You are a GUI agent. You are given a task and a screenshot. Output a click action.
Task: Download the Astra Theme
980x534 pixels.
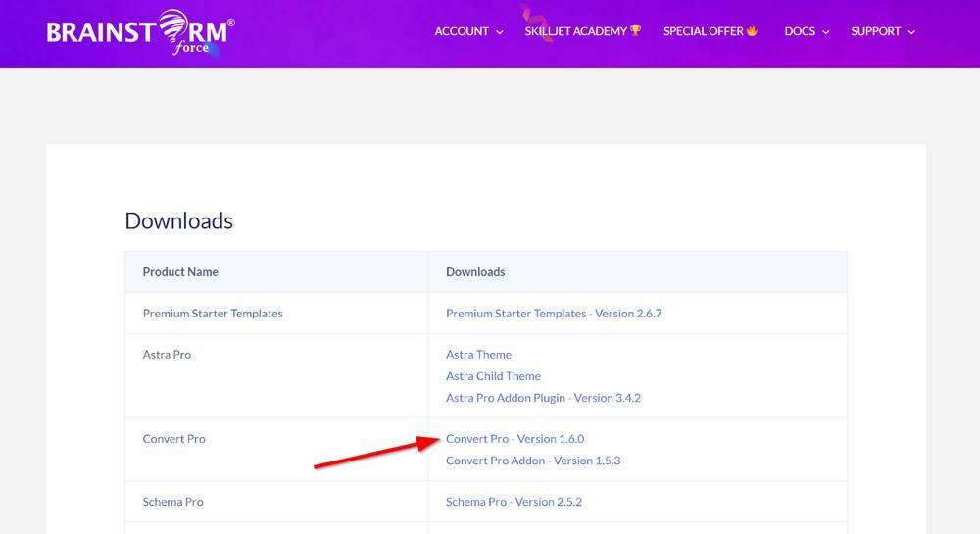point(478,355)
